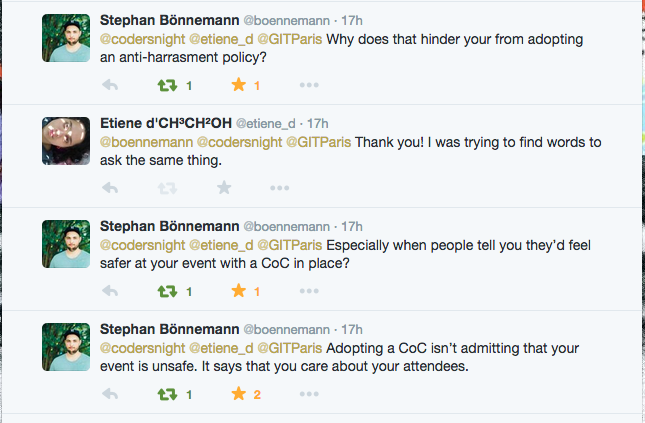Open more options on Etiene's tweet
Viewport: 645px width, 423px height.
(x=280, y=188)
